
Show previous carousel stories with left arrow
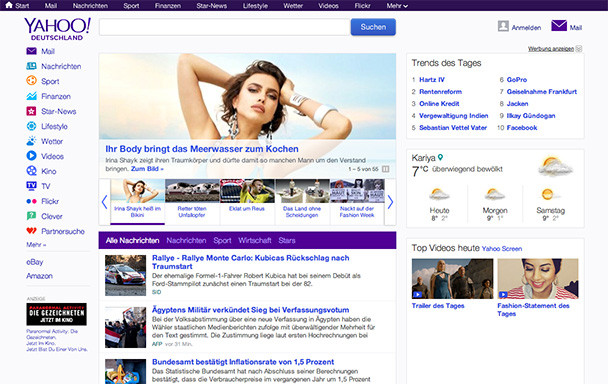[x=104, y=202]
